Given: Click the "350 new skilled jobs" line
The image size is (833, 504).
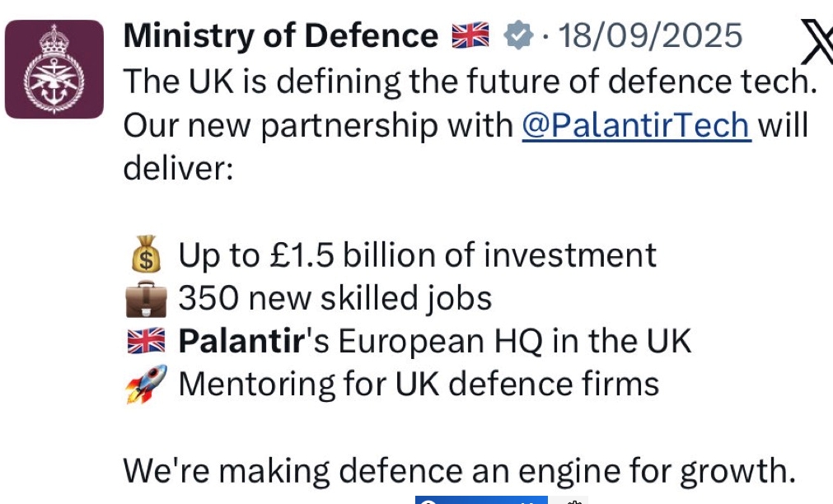Looking at the screenshot, I should [x=335, y=298].
